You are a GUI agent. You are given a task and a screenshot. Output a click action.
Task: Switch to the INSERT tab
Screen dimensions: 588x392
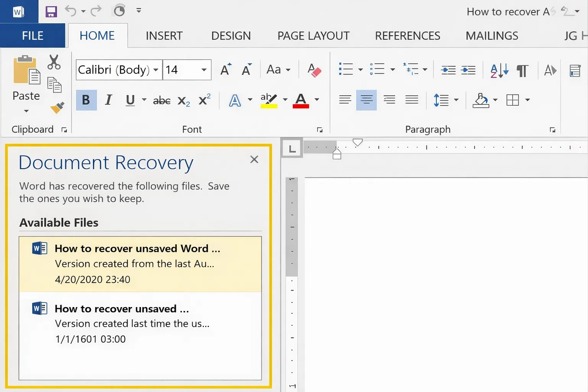[164, 35]
